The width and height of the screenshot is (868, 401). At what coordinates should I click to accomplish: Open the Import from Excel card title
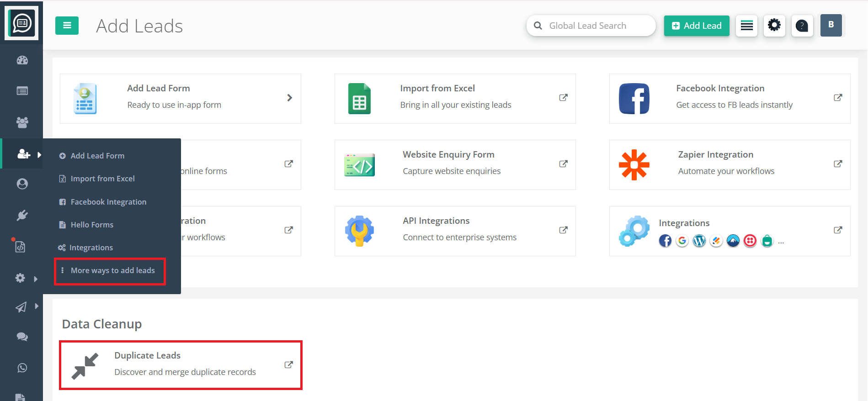click(x=437, y=88)
